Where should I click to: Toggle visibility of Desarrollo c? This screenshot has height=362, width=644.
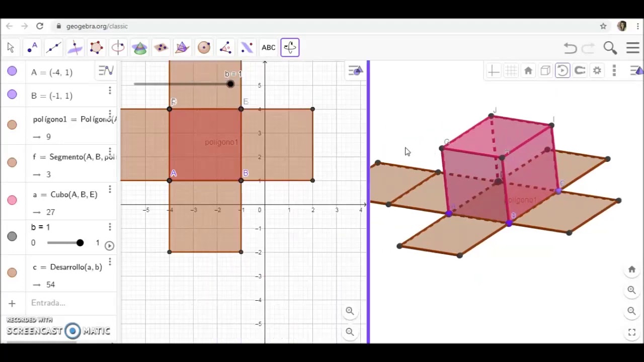point(12,273)
